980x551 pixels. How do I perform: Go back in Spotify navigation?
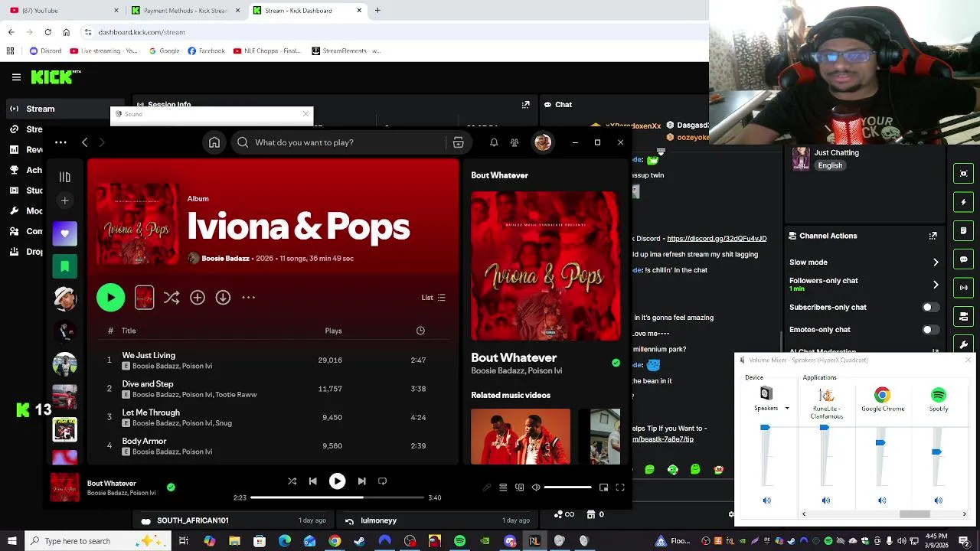(85, 142)
